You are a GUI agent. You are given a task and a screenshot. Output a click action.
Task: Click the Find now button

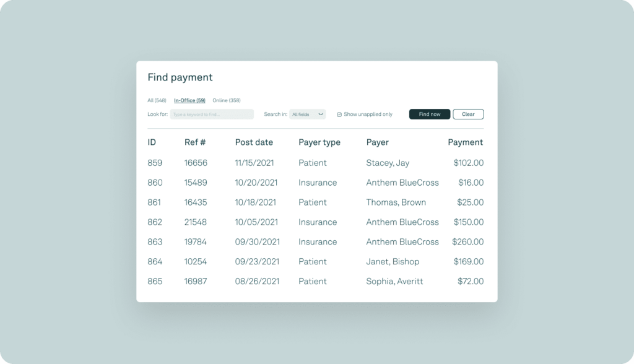click(x=430, y=114)
